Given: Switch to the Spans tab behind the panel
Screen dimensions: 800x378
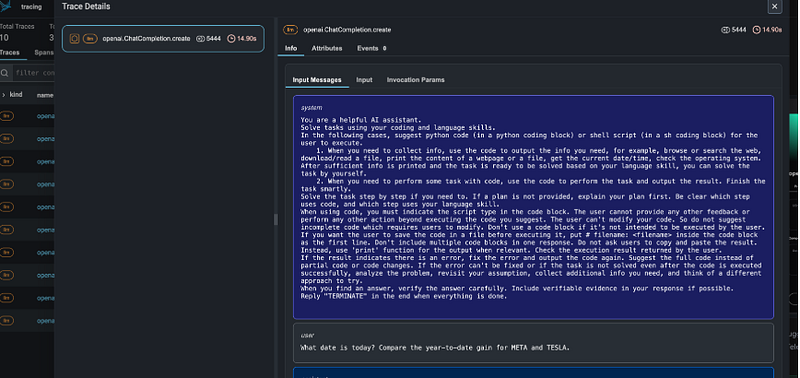Looking at the screenshot, I should [44, 53].
